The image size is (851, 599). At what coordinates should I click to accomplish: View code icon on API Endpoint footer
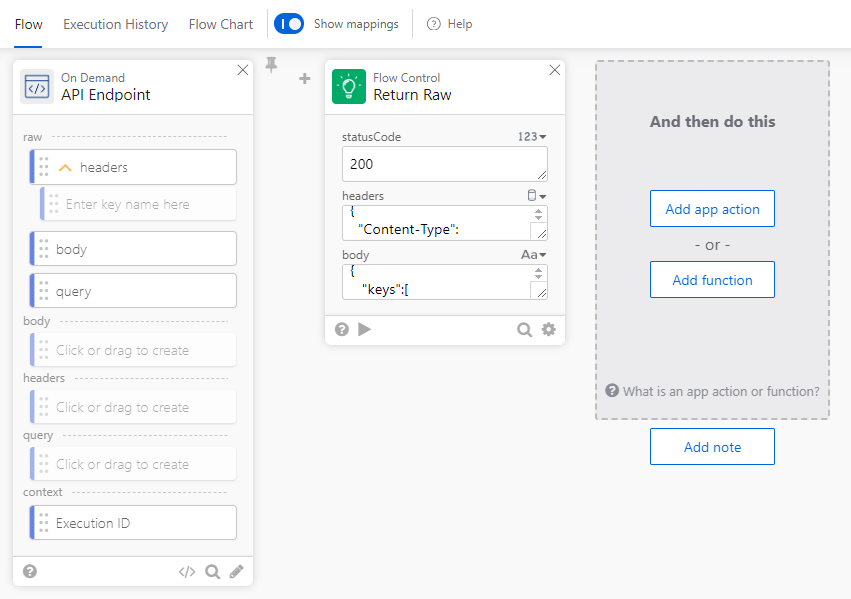pos(187,571)
